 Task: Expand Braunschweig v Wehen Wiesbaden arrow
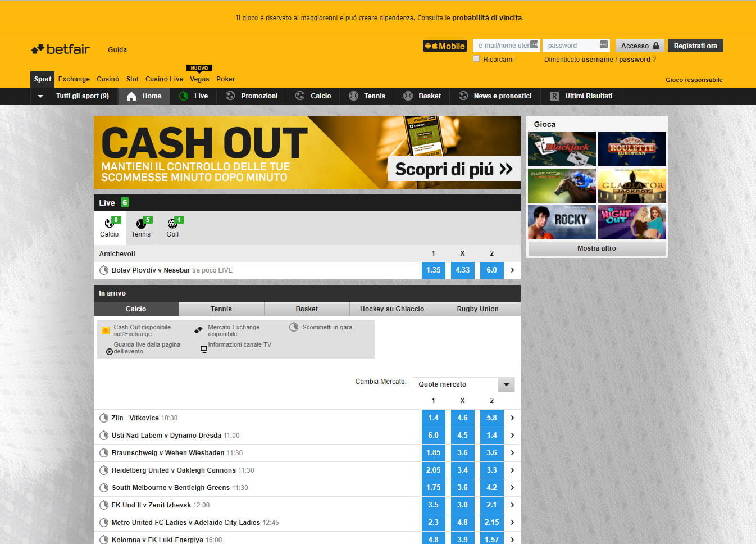512,453
